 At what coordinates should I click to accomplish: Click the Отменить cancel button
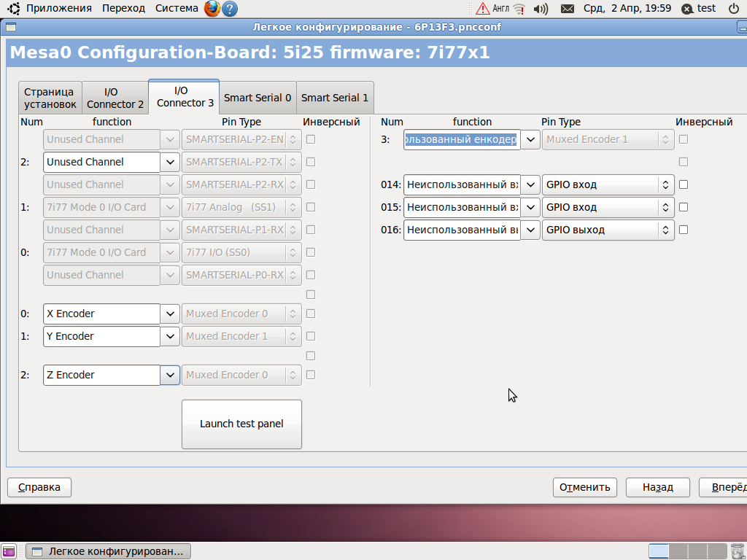click(x=584, y=488)
